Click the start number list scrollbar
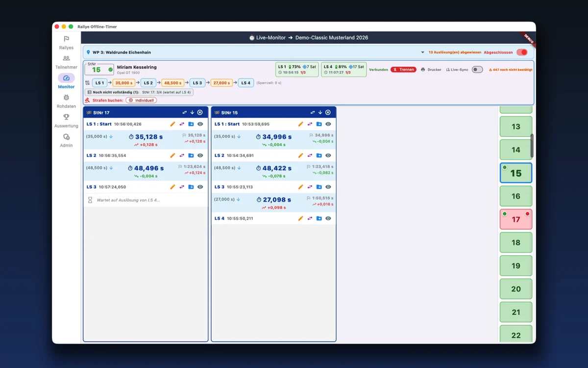 tap(532, 146)
